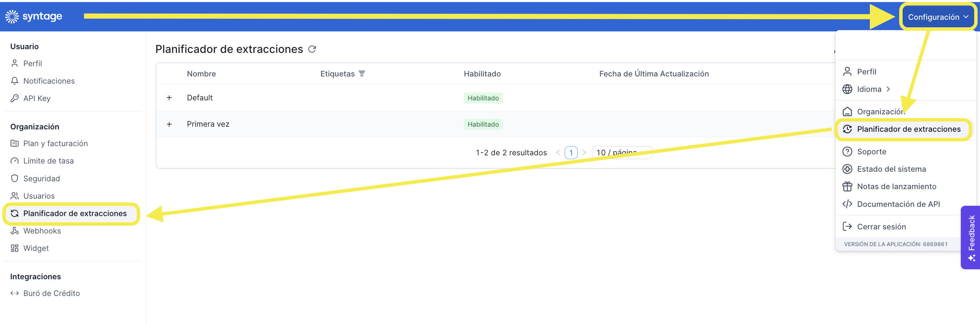Click the Habilitado badge in Default row
Viewport: 980px width, 325px height.
click(x=483, y=98)
